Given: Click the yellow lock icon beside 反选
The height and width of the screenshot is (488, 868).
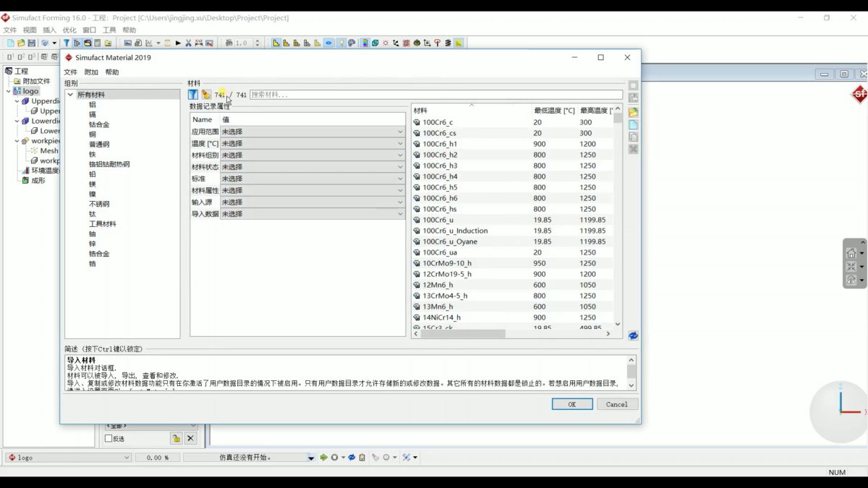Looking at the screenshot, I should pos(176,438).
